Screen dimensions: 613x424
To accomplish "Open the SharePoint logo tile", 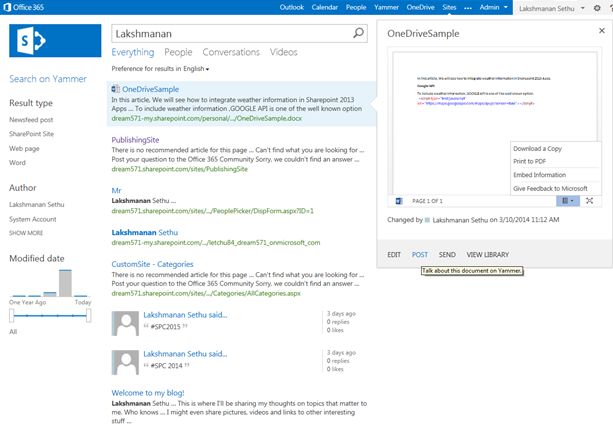I will (x=55, y=41).
